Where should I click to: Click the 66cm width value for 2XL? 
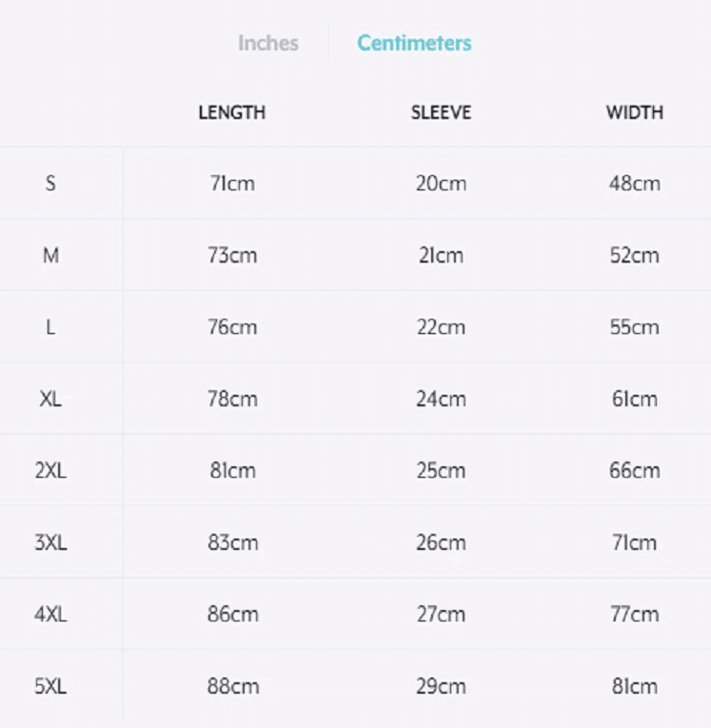tap(634, 471)
